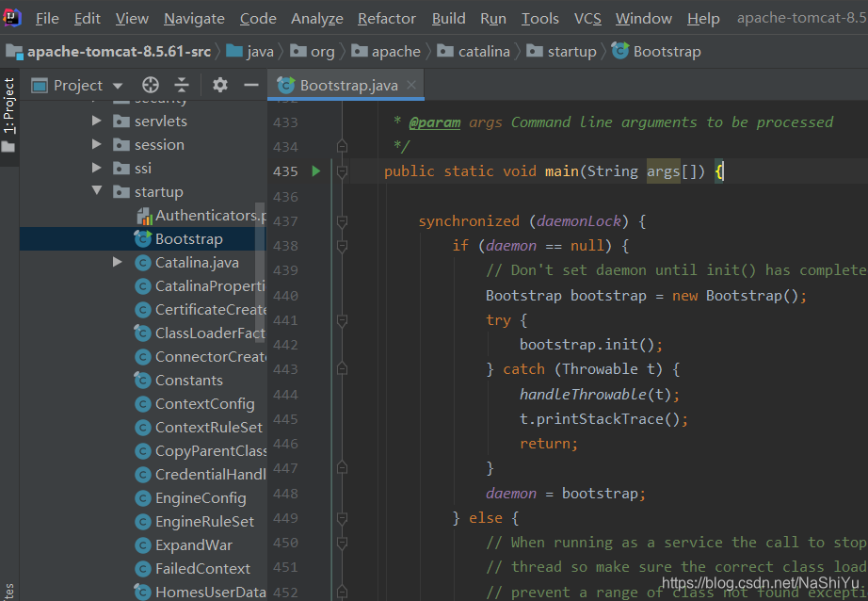The image size is (868, 601).
Task: Select CopyParentClassLoaderRule class in tree
Action: click(201, 451)
